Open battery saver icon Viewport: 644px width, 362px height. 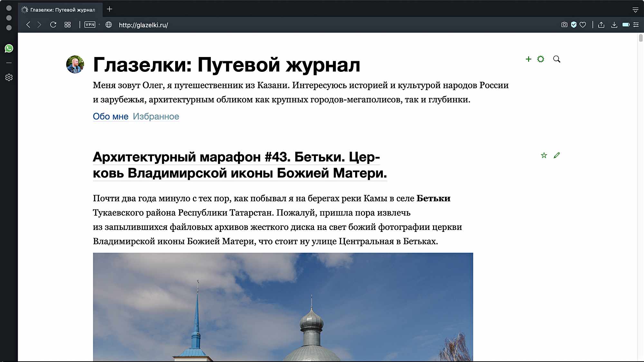[626, 25]
